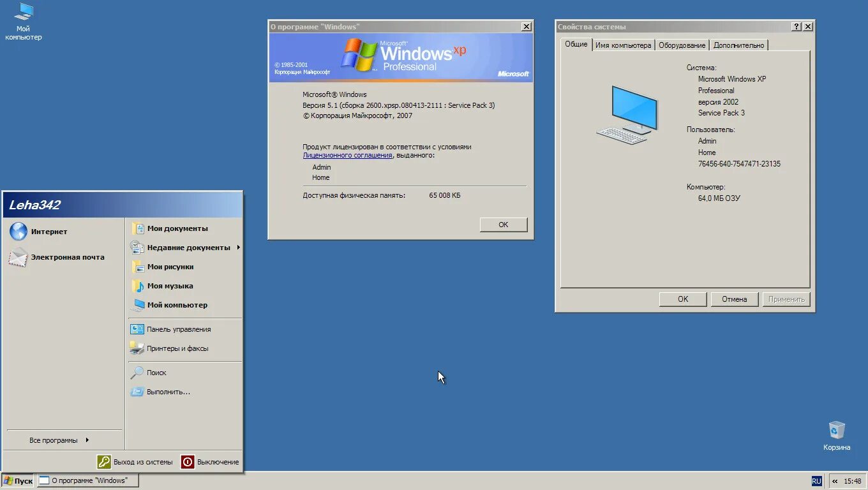Open the Recycle Bin (Корзина) icon
Screen dimensions: 868x490
[836, 435]
